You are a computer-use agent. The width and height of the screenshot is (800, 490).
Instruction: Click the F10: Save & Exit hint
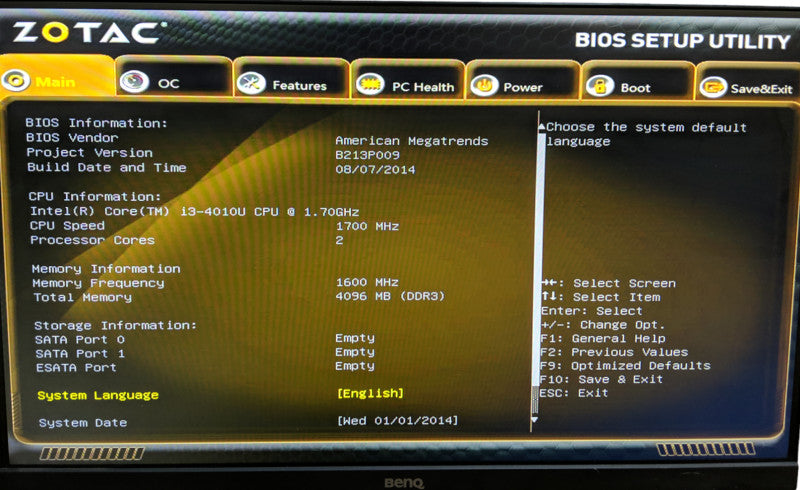tap(602, 380)
